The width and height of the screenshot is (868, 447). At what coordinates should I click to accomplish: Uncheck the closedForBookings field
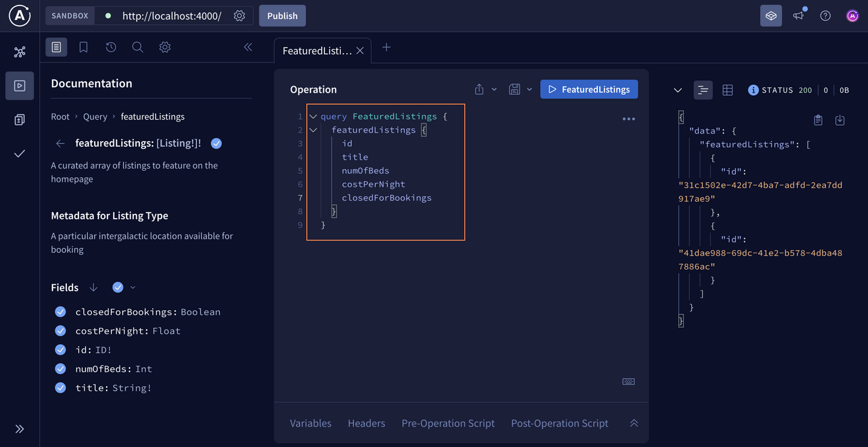click(60, 311)
